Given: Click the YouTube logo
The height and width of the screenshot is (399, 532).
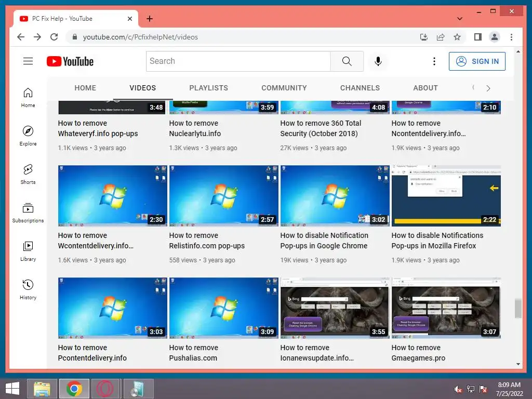Looking at the screenshot, I should pos(70,61).
